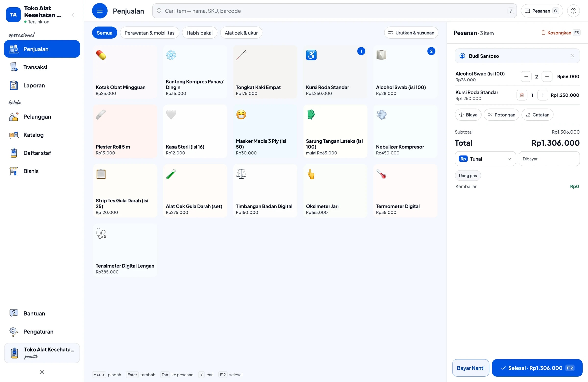The image size is (588, 382).
Task: Open Tunai payment method dropdown
Action: pos(485,159)
